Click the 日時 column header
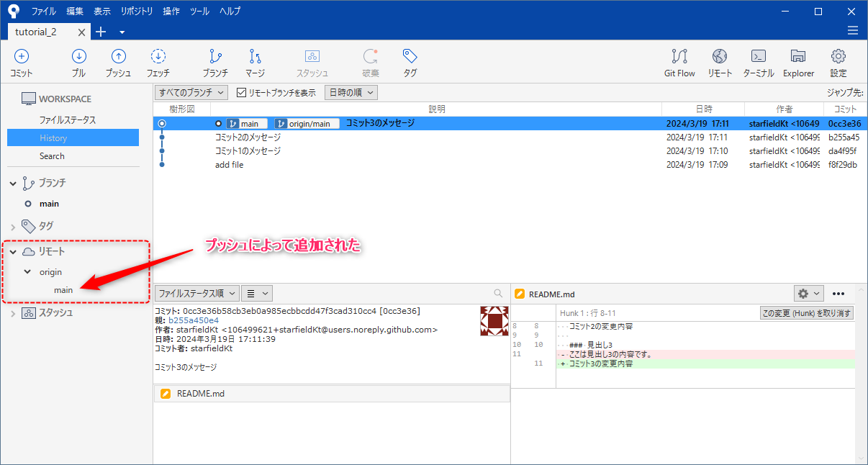Image resolution: width=868 pixels, height=465 pixels. pos(704,109)
